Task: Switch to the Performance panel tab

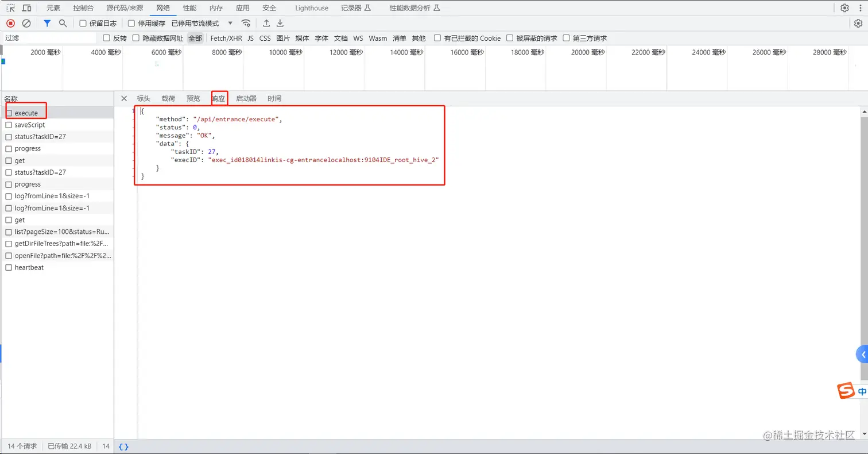Action: [189, 8]
